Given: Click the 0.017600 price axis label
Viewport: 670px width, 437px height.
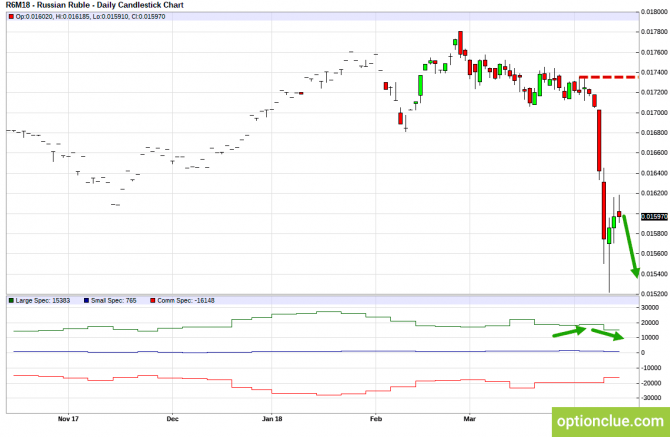Looking at the screenshot, I should click(654, 53).
